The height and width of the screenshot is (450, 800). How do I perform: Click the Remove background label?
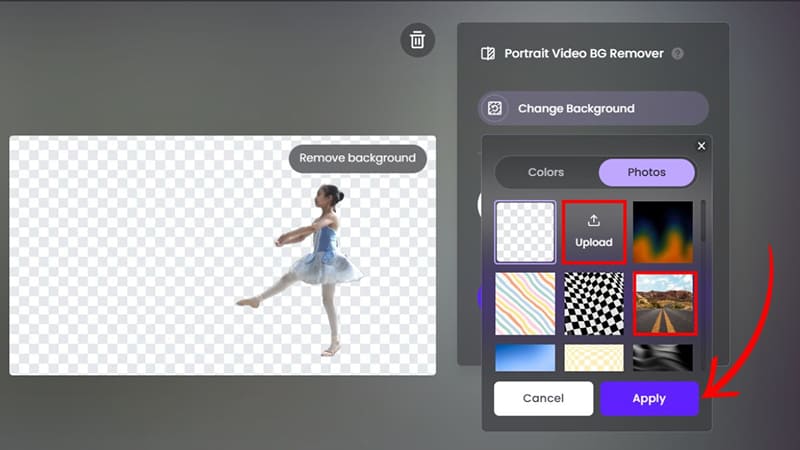point(357,158)
